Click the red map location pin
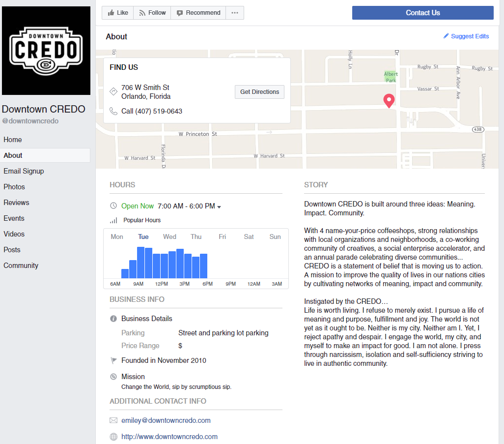The height and width of the screenshot is (444, 504). pos(389,101)
